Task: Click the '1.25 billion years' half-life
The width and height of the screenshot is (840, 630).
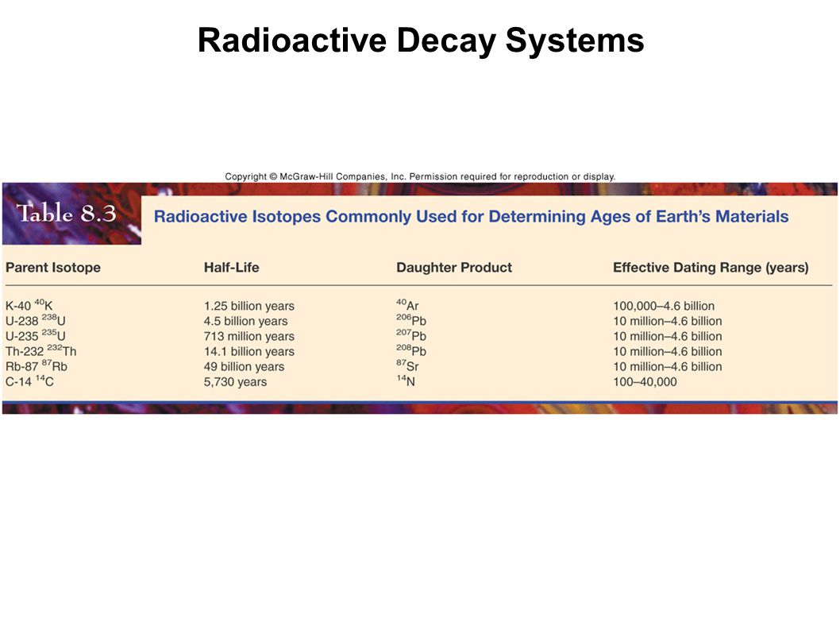Action: pyautogui.click(x=249, y=306)
